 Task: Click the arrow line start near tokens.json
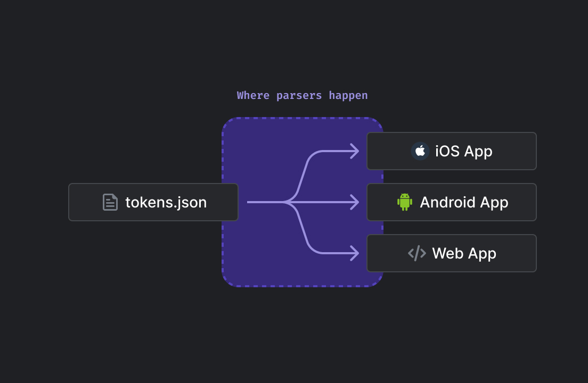pos(250,202)
